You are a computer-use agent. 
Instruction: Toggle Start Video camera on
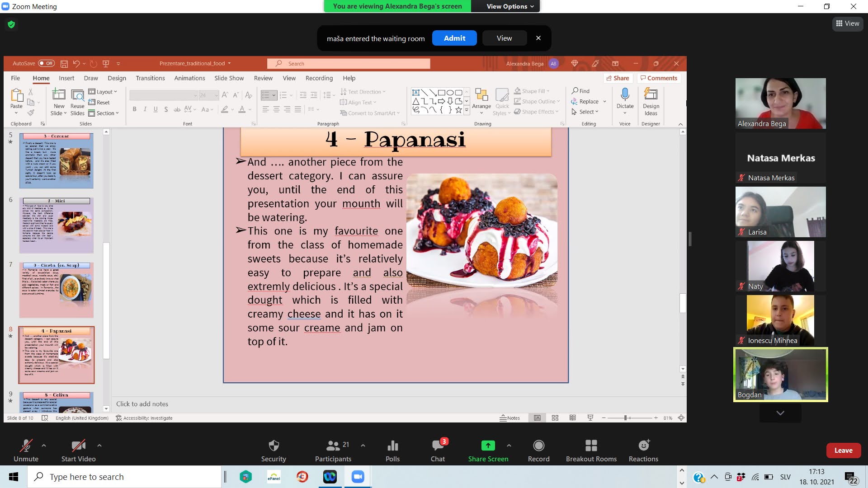(x=78, y=446)
